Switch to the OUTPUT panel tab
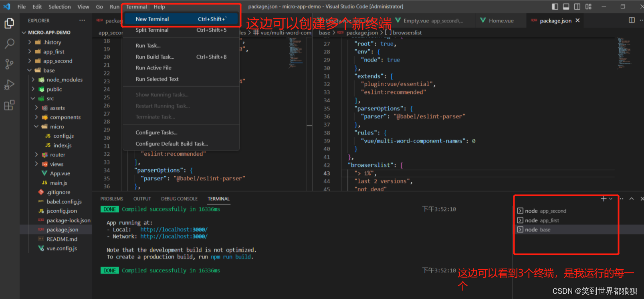 tap(142, 199)
